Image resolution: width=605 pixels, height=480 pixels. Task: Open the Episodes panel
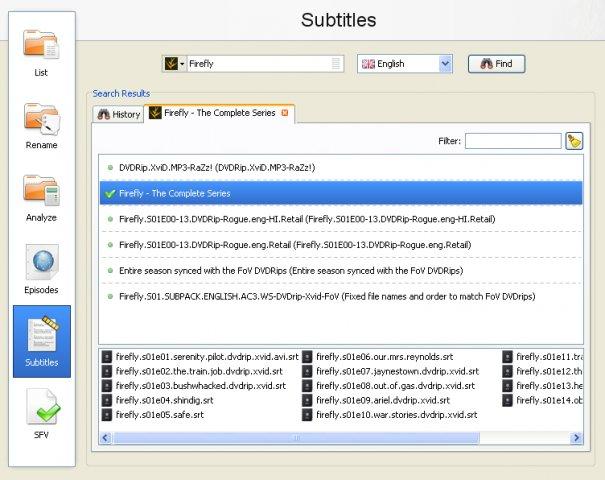pyautogui.click(x=41, y=269)
